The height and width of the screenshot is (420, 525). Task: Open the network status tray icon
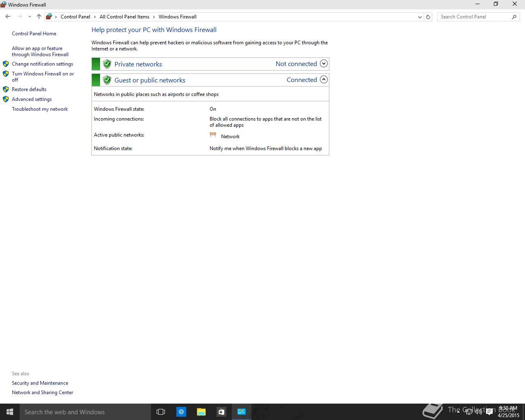(468, 412)
